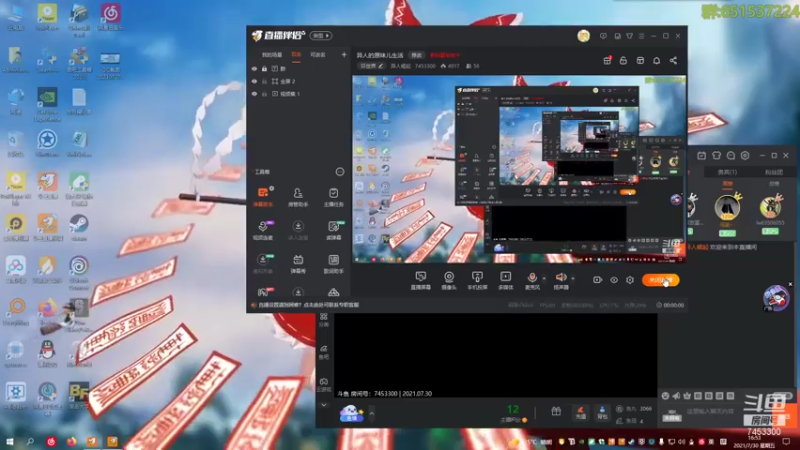The height and width of the screenshot is (450, 800).
Task: Open the Steam desktop icon
Action: click(79, 227)
